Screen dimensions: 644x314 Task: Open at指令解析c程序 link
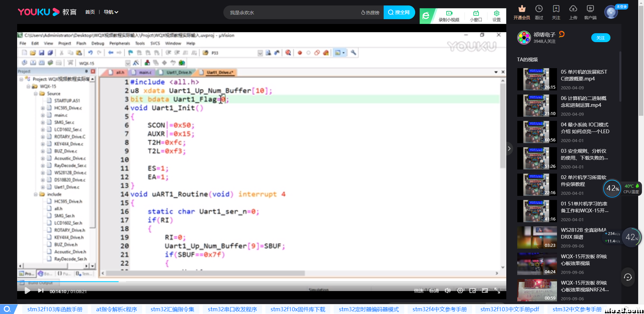coord(116,309)
